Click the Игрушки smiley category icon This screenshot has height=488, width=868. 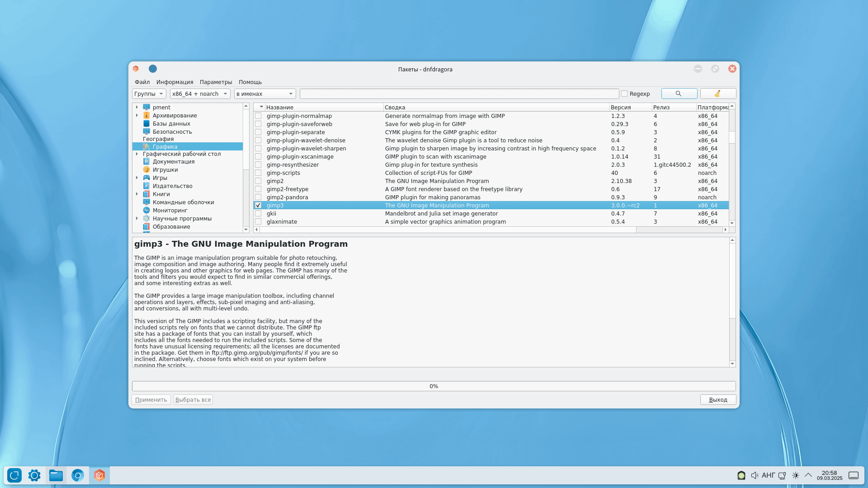[x=146, y=169]
